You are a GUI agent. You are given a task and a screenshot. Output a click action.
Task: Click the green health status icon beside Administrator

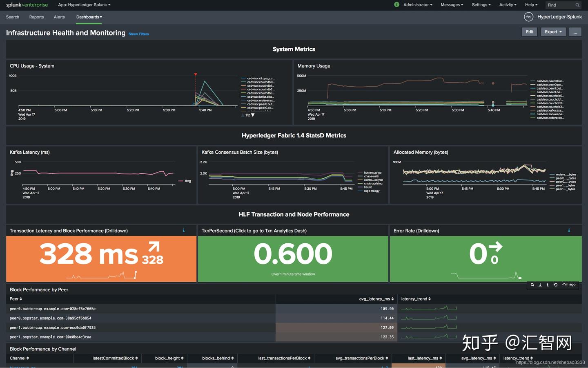(396, 4)
